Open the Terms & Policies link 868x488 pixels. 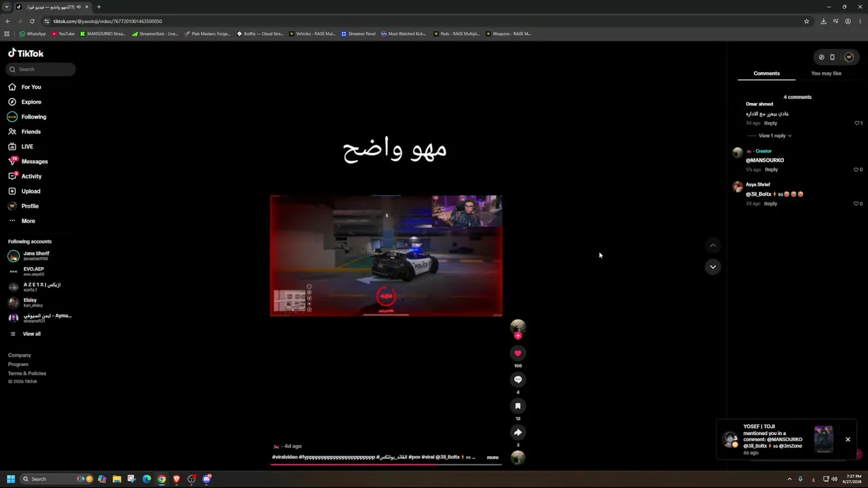[x=27, y=373]
